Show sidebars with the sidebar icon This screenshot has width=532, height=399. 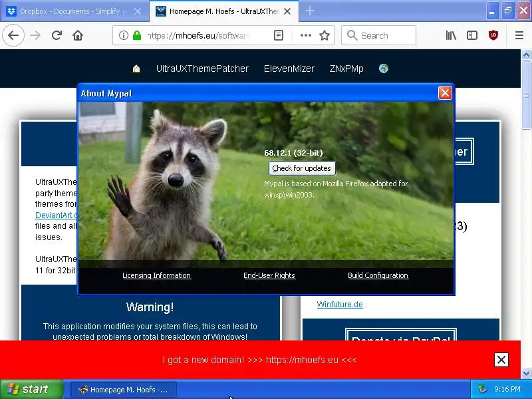pyautogui.click(x=472, y=35)
